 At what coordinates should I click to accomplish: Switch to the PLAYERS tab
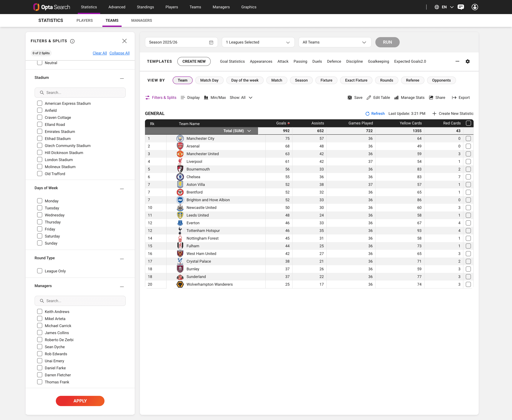[x=84, y=20]
